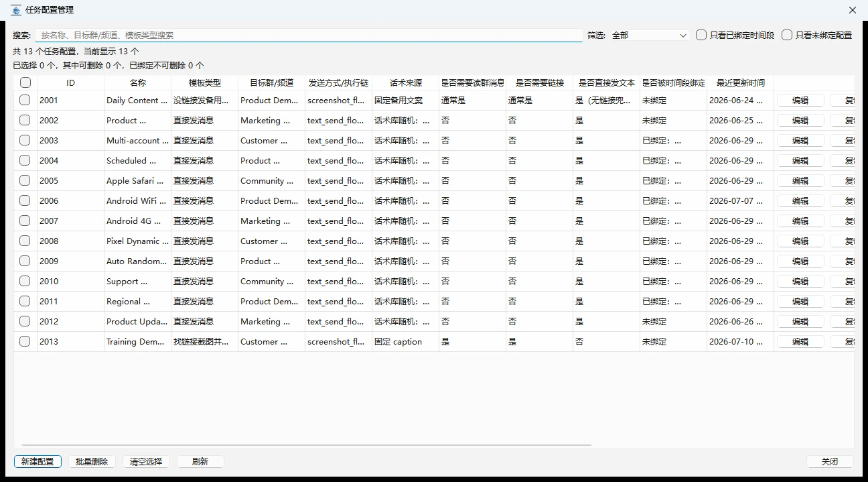
Task: Select the 2026-07-10 update time cell
Action: [740, 341]
